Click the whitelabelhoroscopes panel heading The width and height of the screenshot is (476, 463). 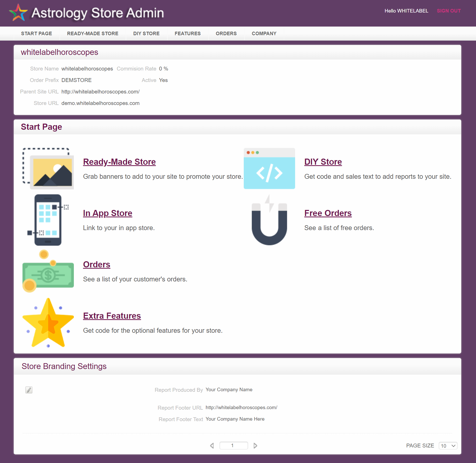coord(60,52)
